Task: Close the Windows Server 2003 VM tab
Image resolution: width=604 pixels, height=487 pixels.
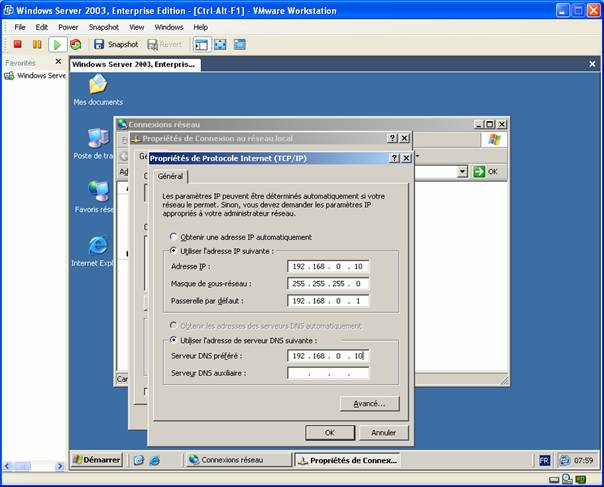Action: (592, 64)
